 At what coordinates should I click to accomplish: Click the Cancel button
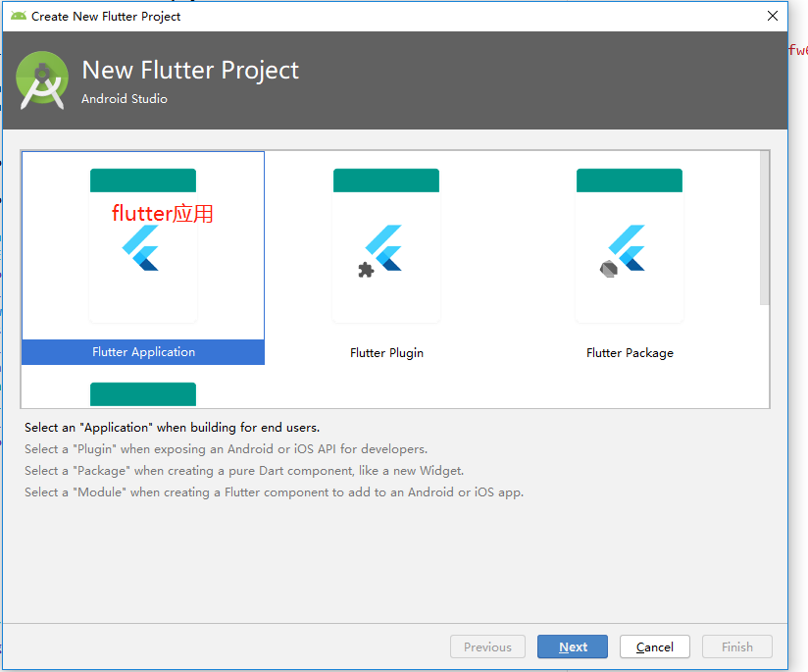point(654,646)
